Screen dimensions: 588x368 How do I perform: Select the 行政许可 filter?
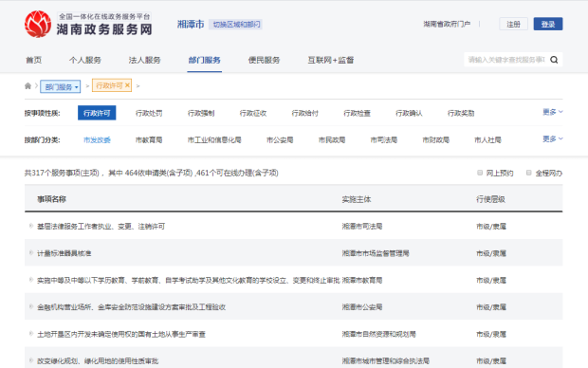(97, 113)
